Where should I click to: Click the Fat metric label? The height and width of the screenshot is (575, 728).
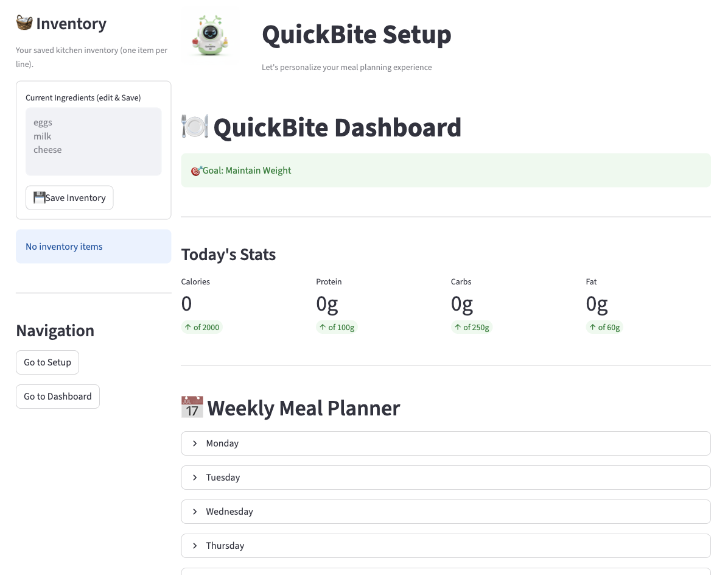pyautogui.click(x=591, y=282)
